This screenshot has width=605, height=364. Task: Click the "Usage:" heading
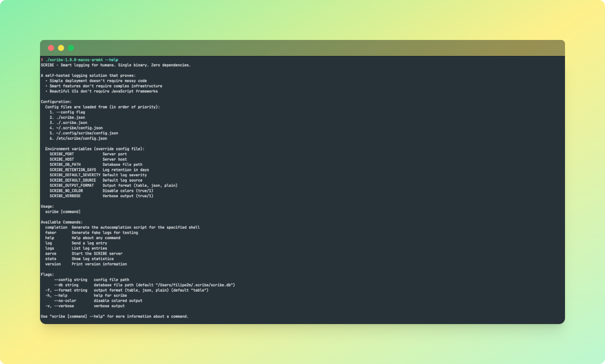[x=48, y=206]
